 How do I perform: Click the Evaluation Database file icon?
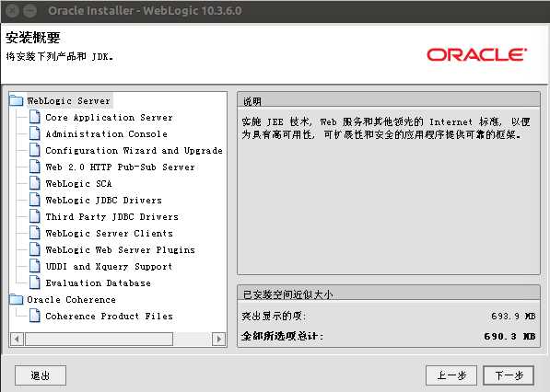tap(35, 282)
